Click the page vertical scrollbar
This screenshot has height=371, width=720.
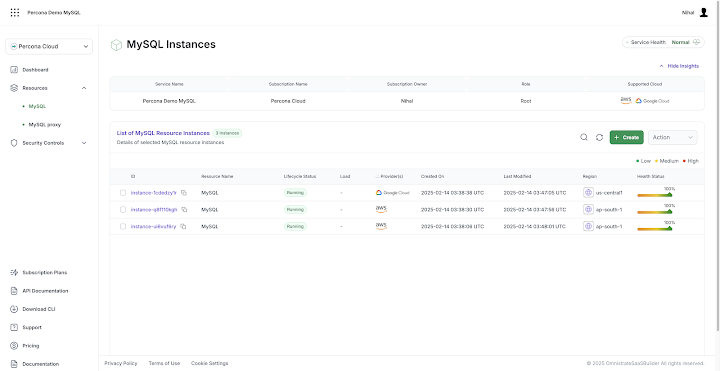pyautogui.click(x=718, y=165)
